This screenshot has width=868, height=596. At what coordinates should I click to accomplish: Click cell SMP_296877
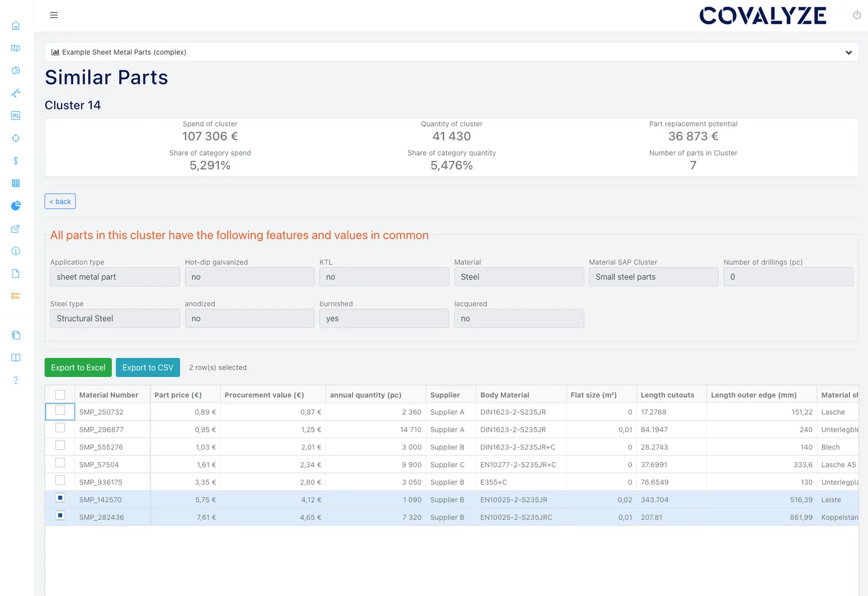112,430
